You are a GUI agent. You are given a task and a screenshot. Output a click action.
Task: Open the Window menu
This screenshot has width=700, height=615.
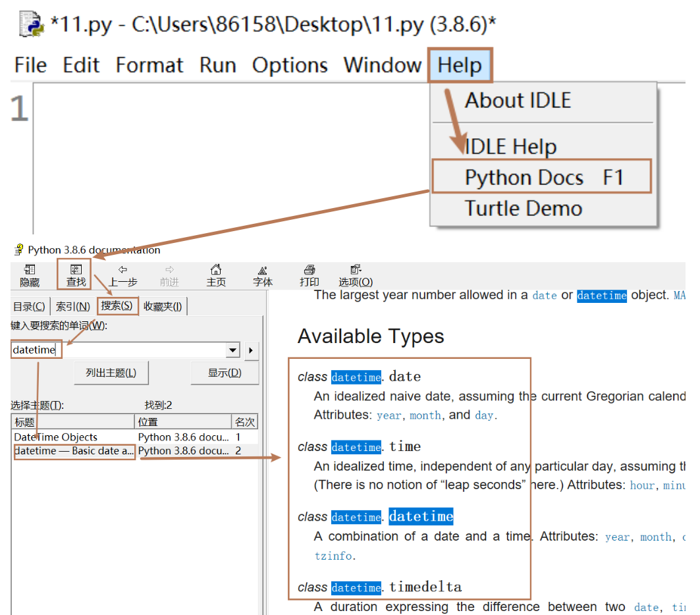tap(382, 65)
